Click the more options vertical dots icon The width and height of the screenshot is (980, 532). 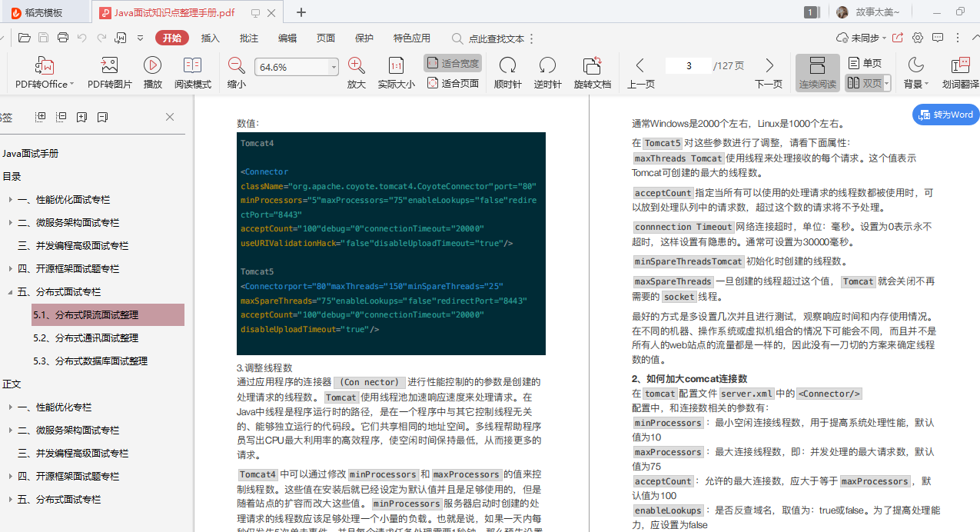[x=958, y=38]
